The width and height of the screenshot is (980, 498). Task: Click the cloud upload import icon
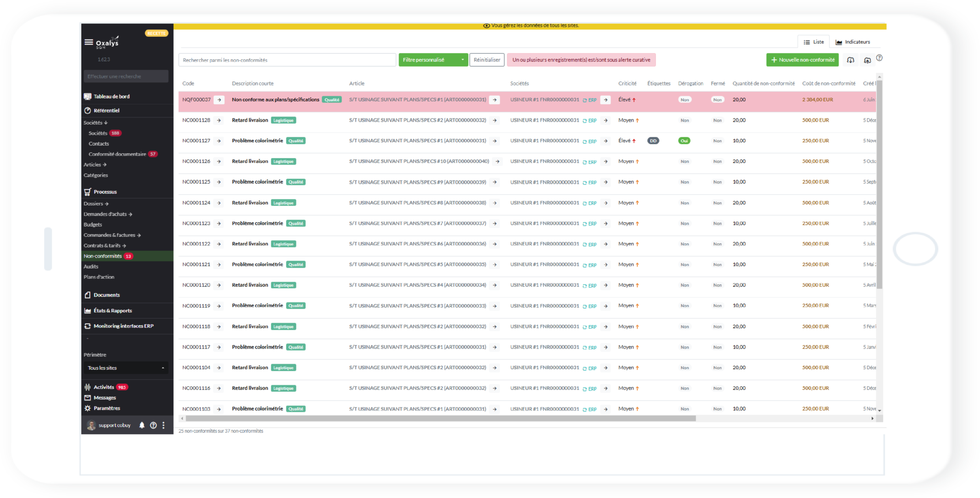pyautogui.click(x=867, y=60)
